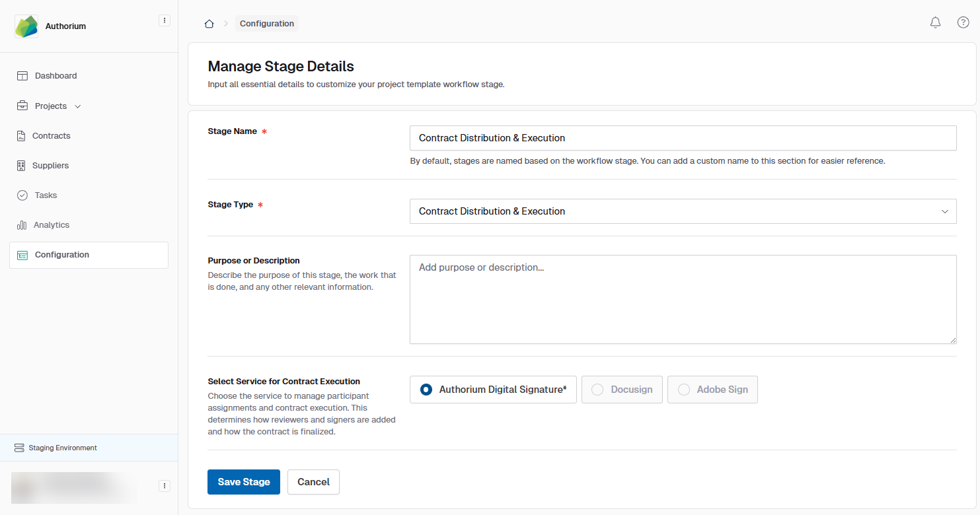Select the Docusign radio option
Image resolution: width=980 pixels, height=515 pixels.
coord(597,390)
